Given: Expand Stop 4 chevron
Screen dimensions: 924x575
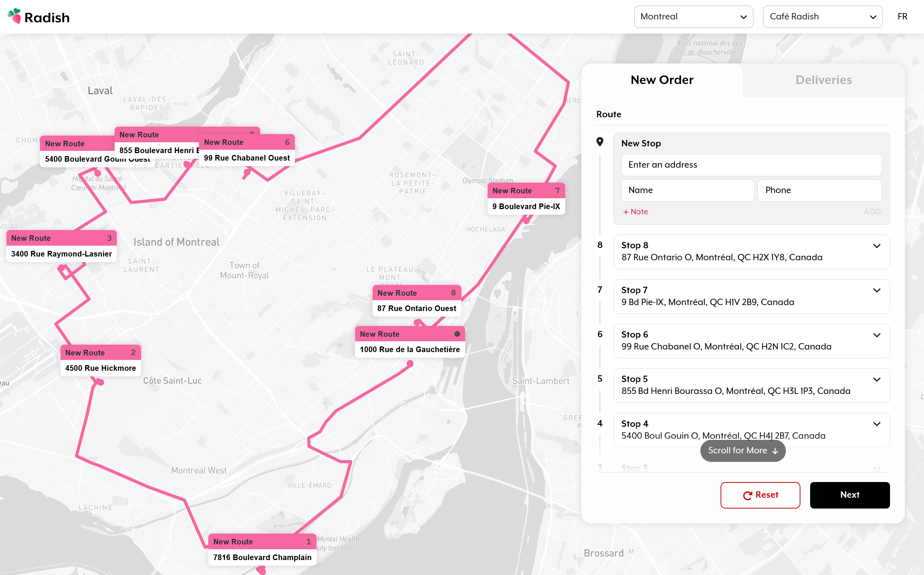Looking at the screenshot, I should [877, 424].
